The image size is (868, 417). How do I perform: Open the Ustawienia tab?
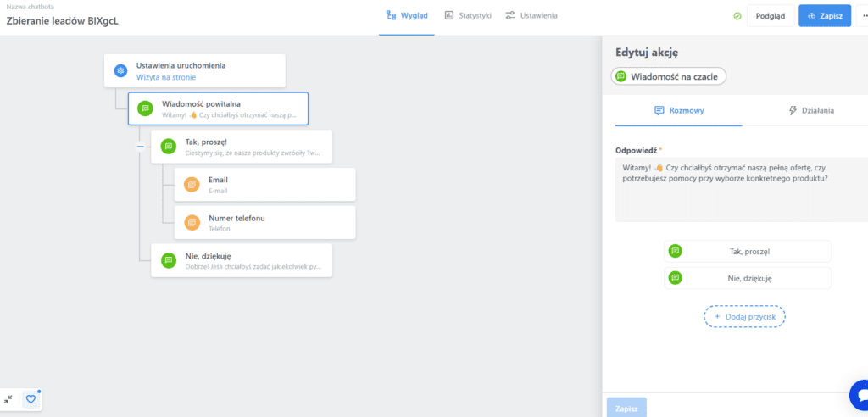coord(531,16)
